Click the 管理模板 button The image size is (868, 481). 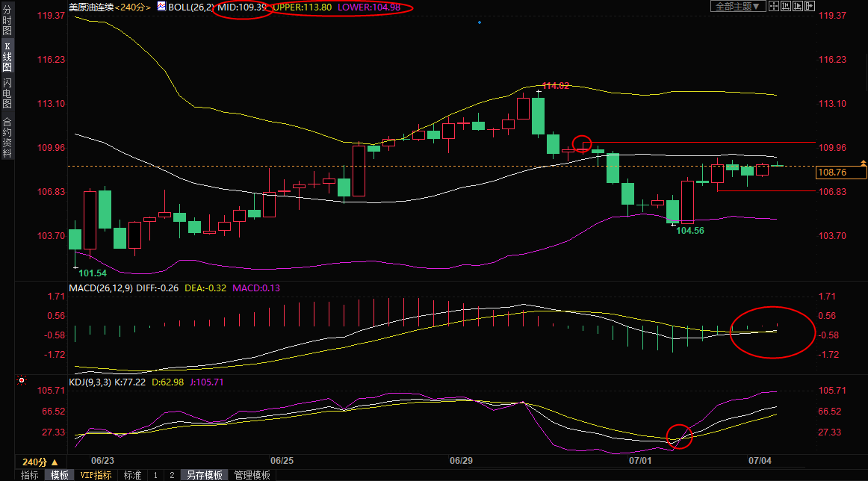(252, 475)
